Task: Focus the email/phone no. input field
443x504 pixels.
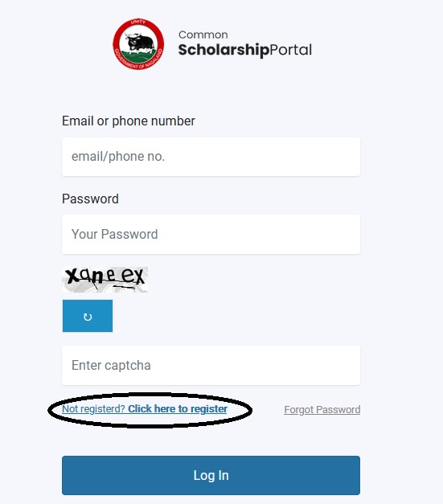Action: (211, 157)
